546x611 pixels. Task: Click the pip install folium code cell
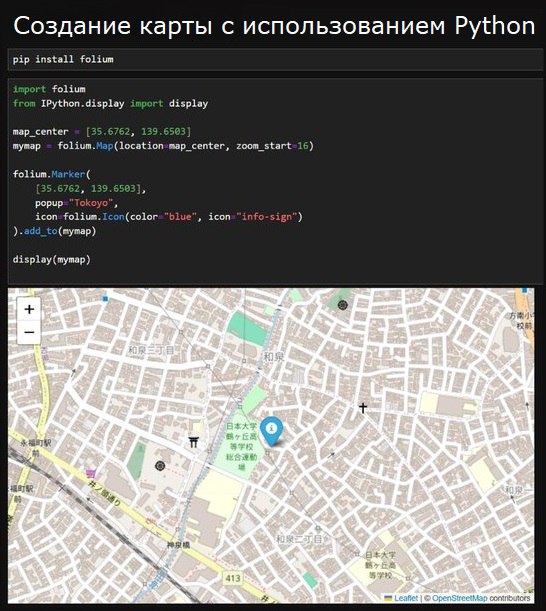(276, 60)
